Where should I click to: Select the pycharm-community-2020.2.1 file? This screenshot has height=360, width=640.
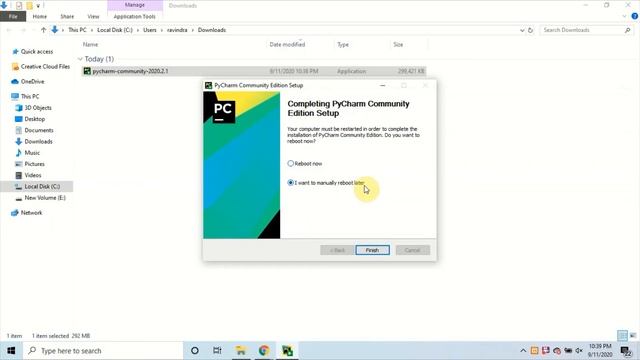253,71
